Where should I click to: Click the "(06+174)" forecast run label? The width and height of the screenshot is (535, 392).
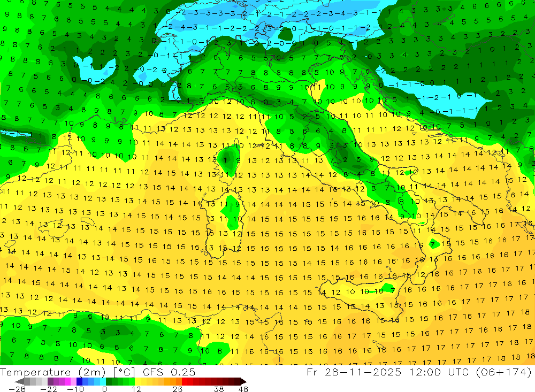click(504, 372)
